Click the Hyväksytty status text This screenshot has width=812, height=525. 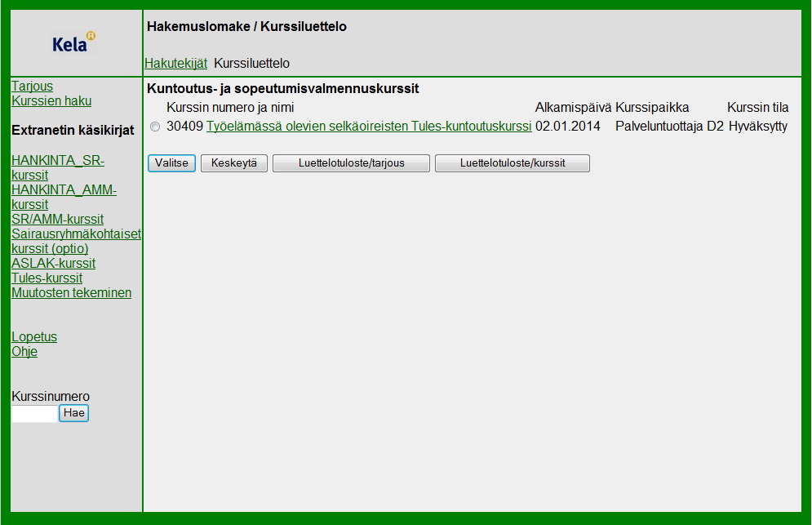coord(757,126)
